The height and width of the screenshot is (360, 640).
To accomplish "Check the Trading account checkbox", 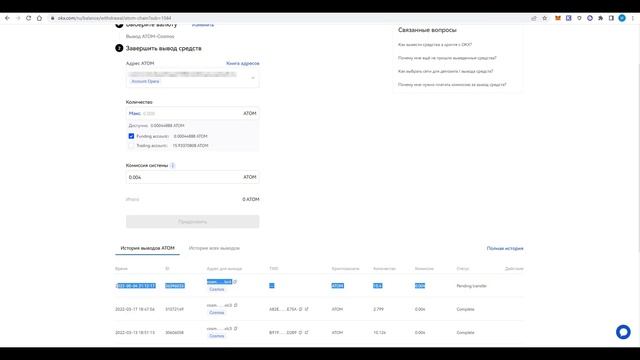I will [x=131, y=145].
